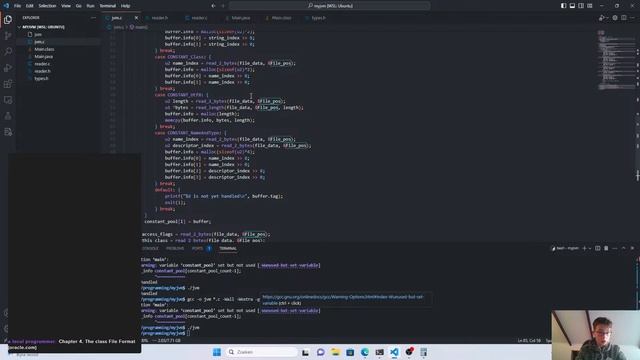Screen dimensions: 640x360
Task: Open the View menu
Action: pos(66,6)
